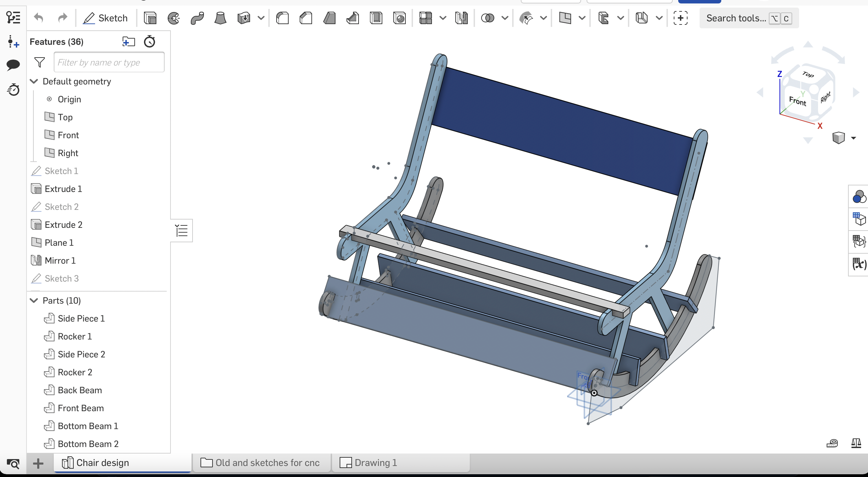Select the Loft tool
The height and width of the screenshot is (477, 868).
(x=220, y=18)
